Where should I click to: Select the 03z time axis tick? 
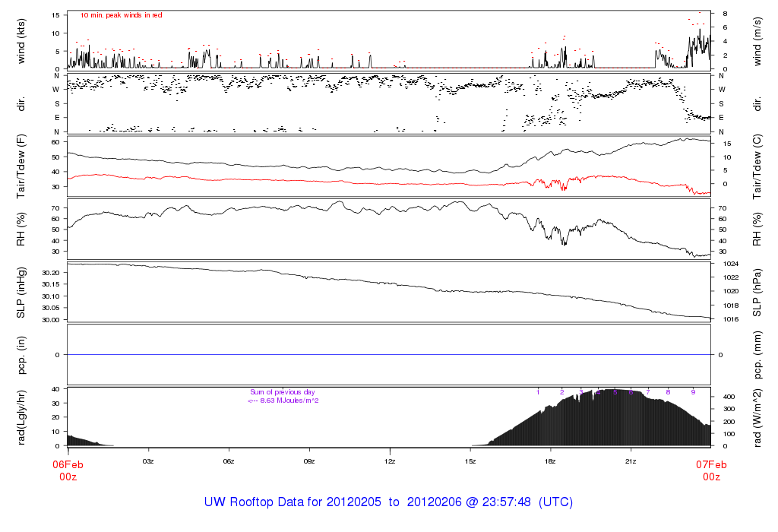tap(148, 461)
